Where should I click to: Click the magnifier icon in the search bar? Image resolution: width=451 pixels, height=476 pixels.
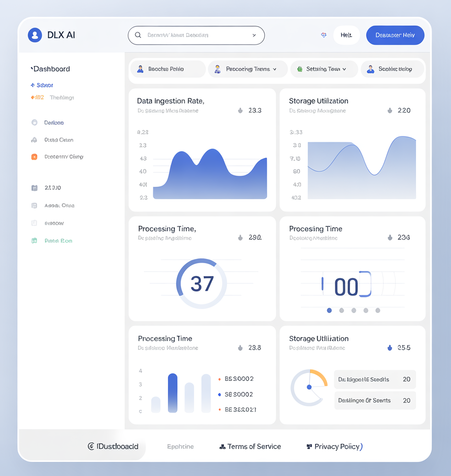[x=138, y=35]
